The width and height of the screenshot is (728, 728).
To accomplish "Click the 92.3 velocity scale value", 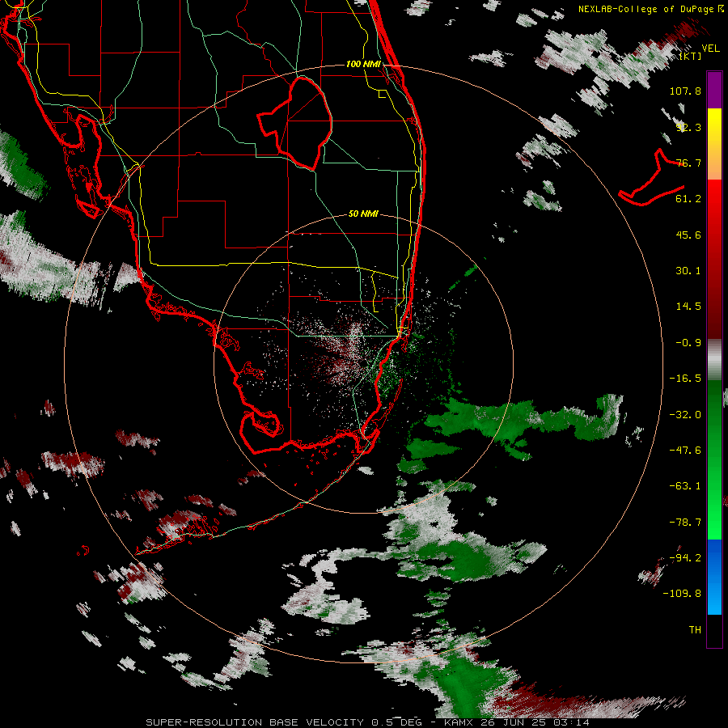I will (x=688, y=127).
